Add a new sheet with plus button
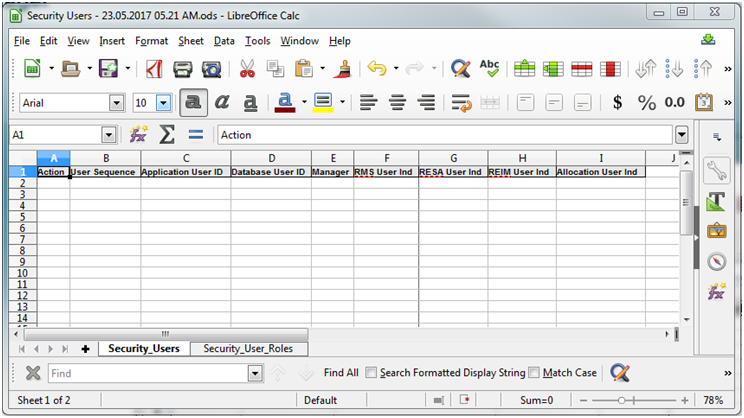The width and height of the screenshot is (744, 418). coord(85,349)
